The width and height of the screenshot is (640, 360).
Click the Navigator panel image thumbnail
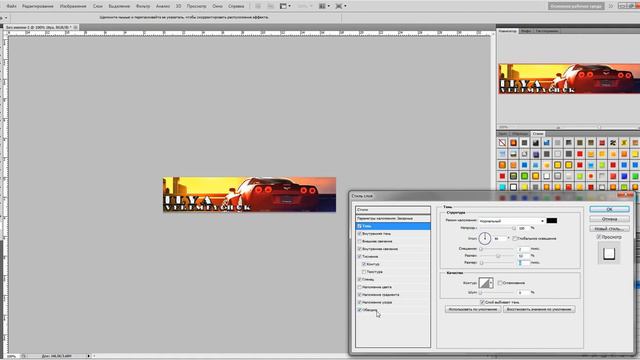(569, 79)
